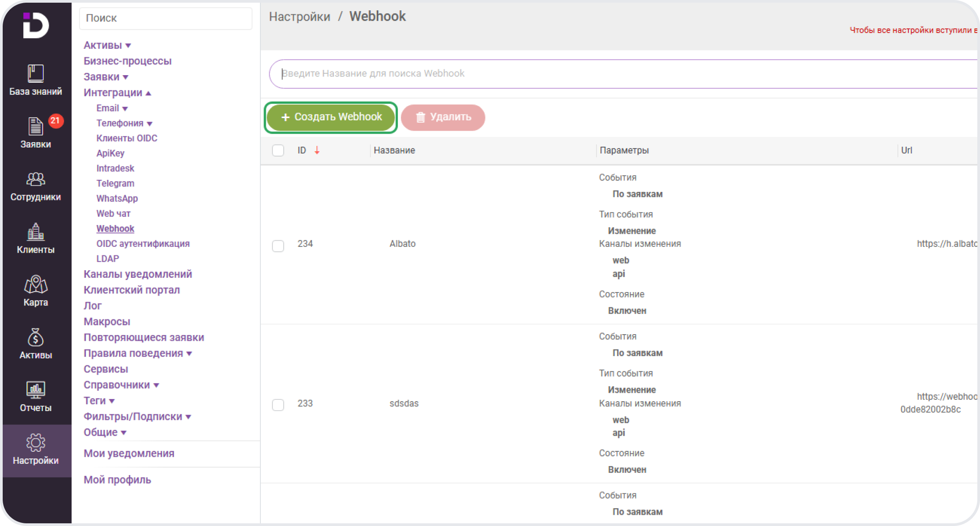980x526 pixels.
Task: Open Клиенты buildings icon
Action: tap(35, 232)
